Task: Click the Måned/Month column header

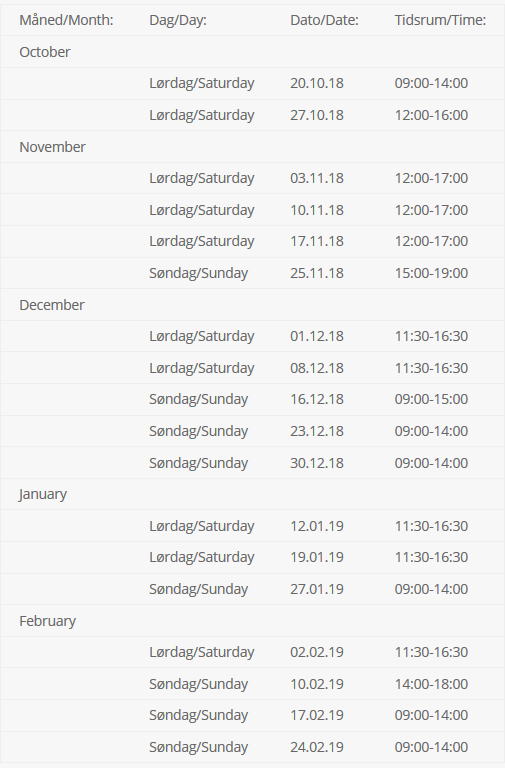Action: coord(66,20)
